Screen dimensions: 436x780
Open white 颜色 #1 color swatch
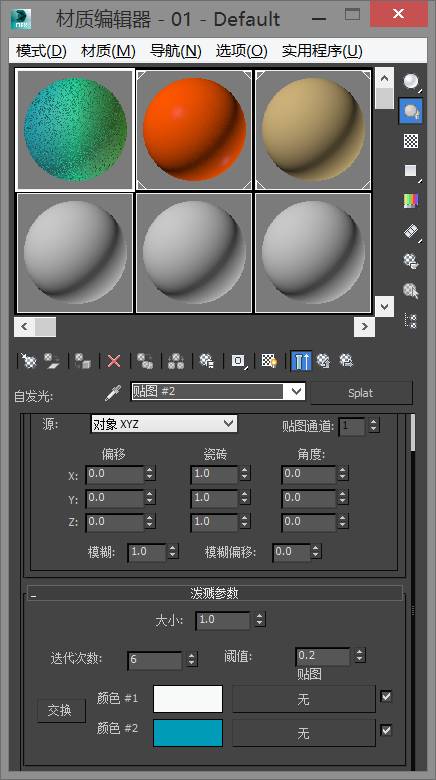pyautogui.click(x=188, y=699)
